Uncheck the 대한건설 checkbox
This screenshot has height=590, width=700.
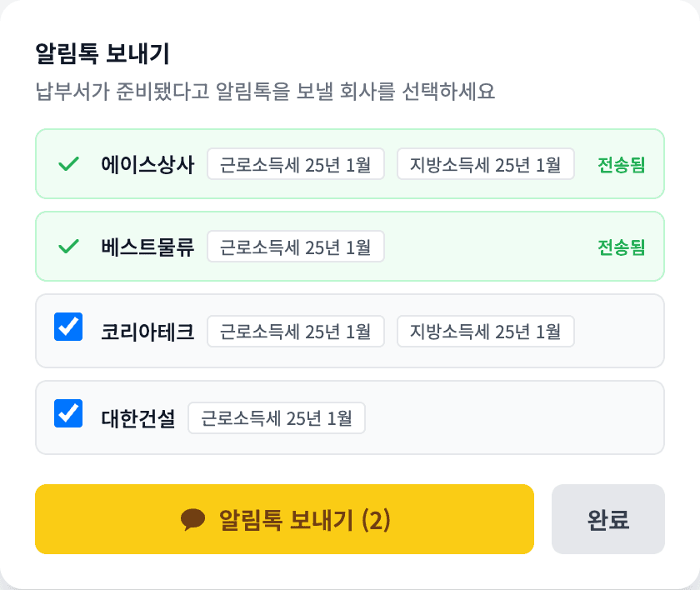(x=68, y=413)
